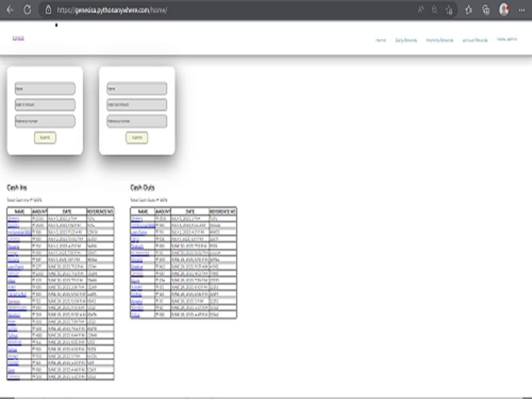Select the AMOUNT header in Cash Ins table
532x399 pixels.
[39, 211]
